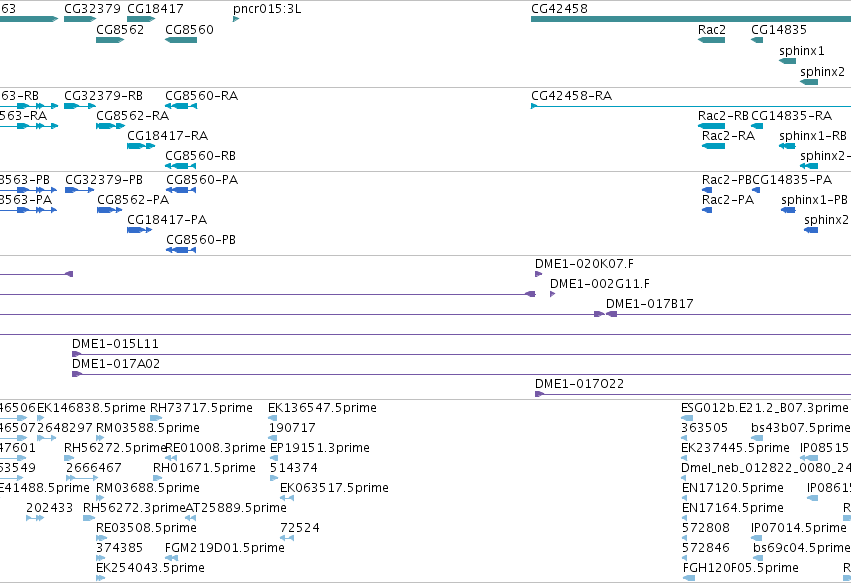Select the CG18417-PA protein feature

139,230
